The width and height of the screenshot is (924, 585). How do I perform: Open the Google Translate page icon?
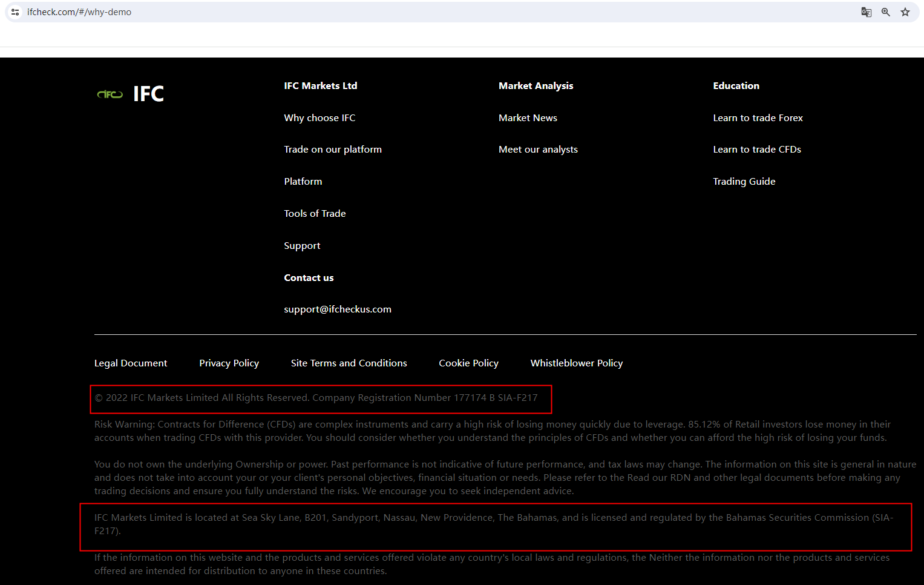click(x=866, y=12)
